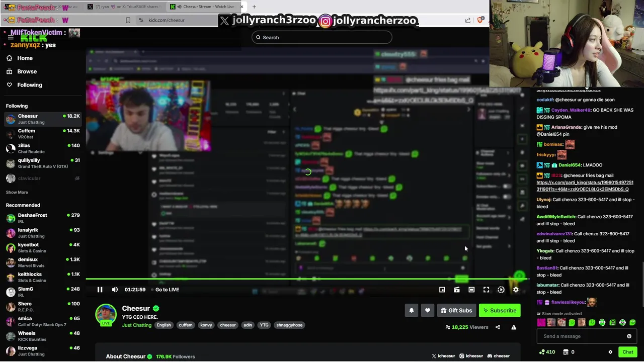Open Shero in Recommended list

pyautogui.click(x=43, y=307)
